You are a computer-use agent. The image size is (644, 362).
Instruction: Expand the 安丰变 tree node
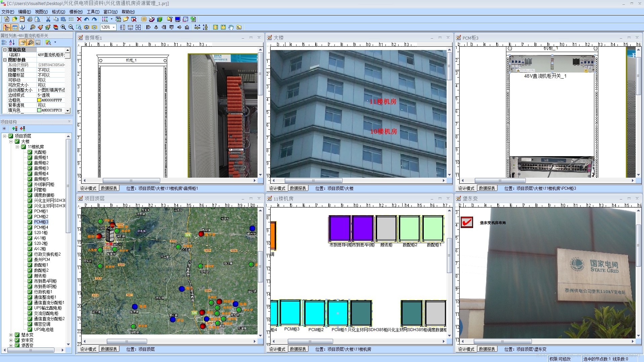click(x=11, y=340)
